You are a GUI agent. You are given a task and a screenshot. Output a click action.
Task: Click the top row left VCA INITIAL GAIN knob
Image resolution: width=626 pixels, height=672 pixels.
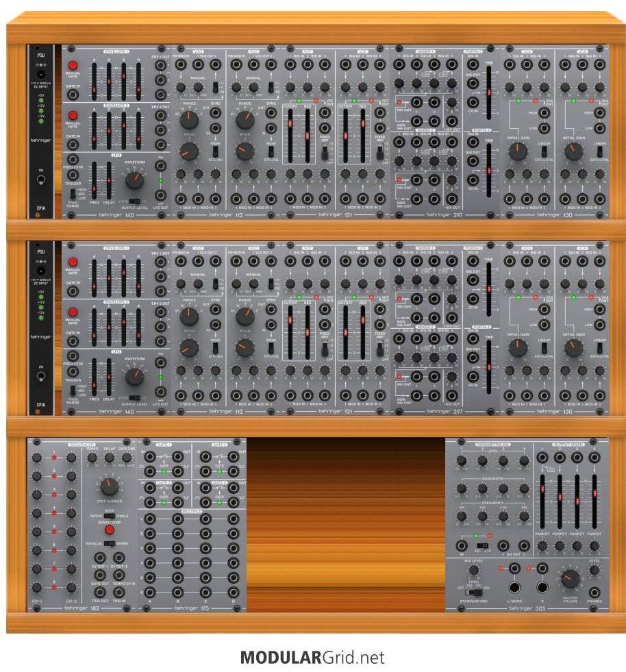click(x=518, y=151)
